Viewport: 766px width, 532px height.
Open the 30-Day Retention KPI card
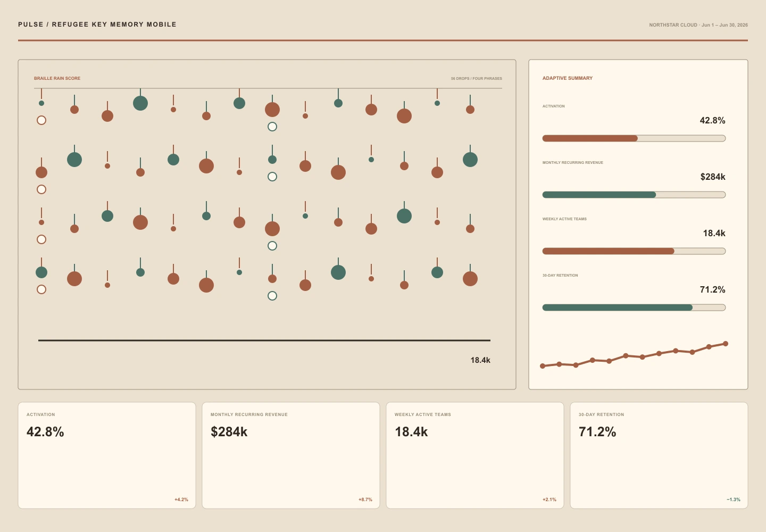click(659, 455)
